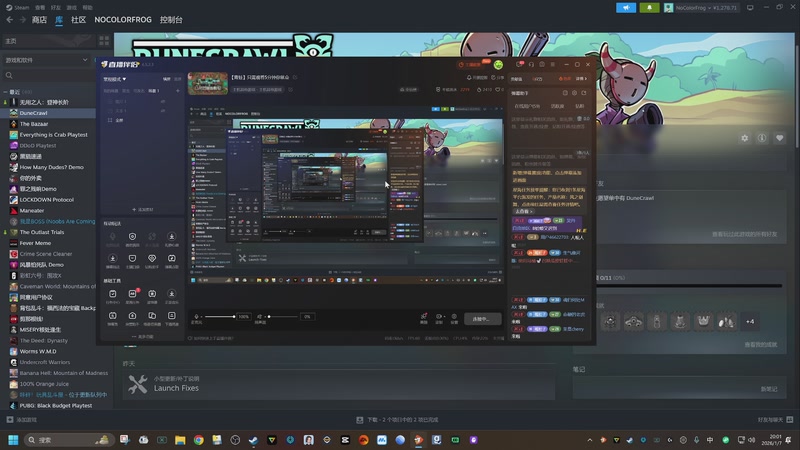Click the headset support icon in streaming app
The width and height of the screenshot is (800, 450).
tap(531, 64)
